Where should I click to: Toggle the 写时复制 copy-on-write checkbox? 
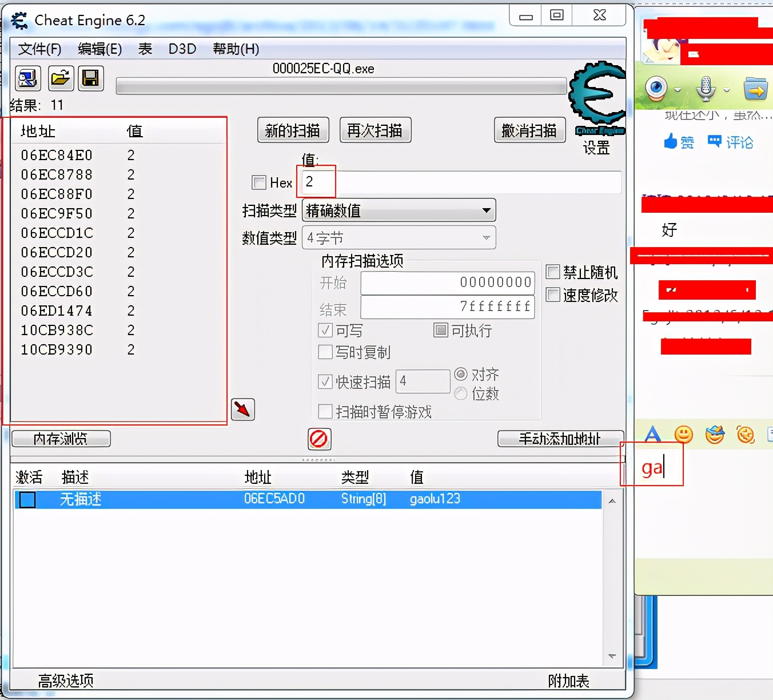(x=325, y=352)
